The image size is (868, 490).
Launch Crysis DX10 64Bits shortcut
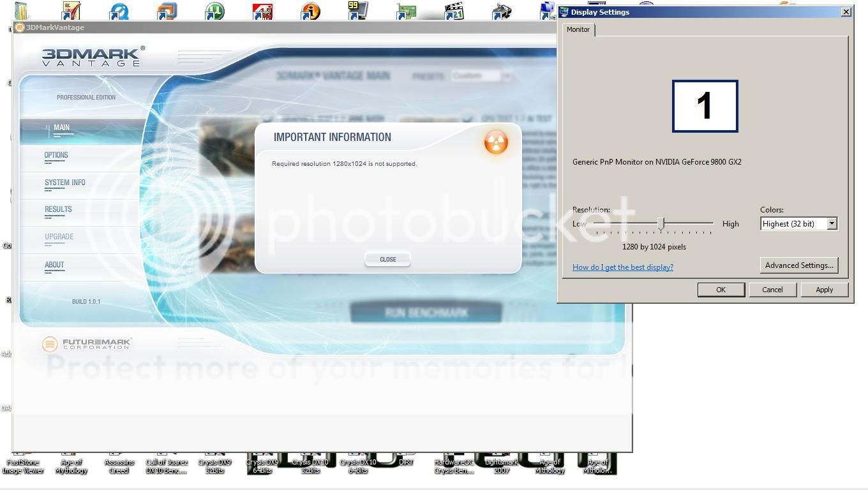[x=358, y=466]
